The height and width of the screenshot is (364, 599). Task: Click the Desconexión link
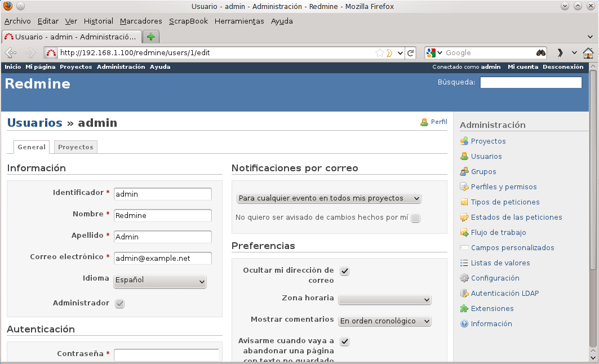(x=563, y=67)
